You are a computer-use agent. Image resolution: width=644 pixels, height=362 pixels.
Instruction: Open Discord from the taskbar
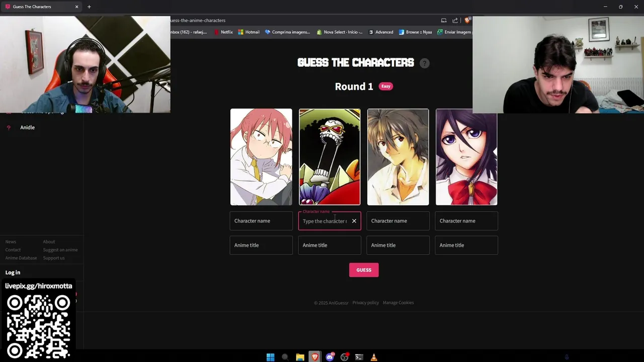point(330,357)
